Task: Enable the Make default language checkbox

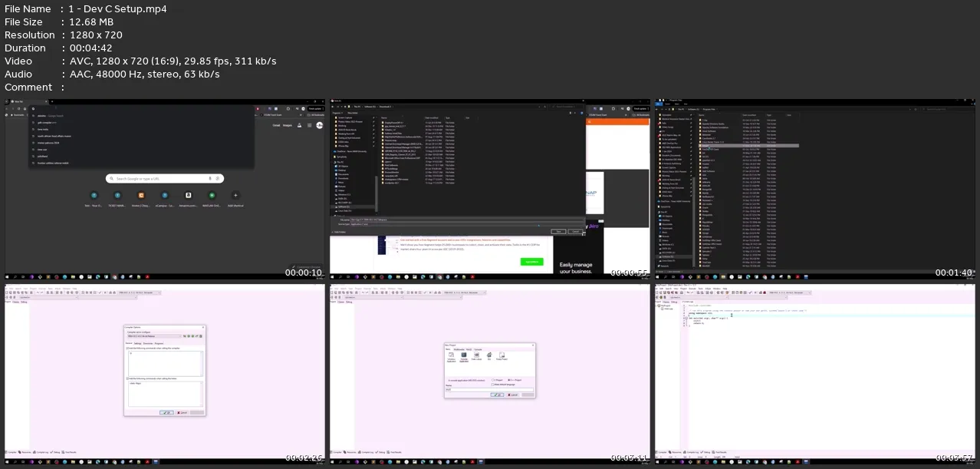Action: tap(492, 384)
